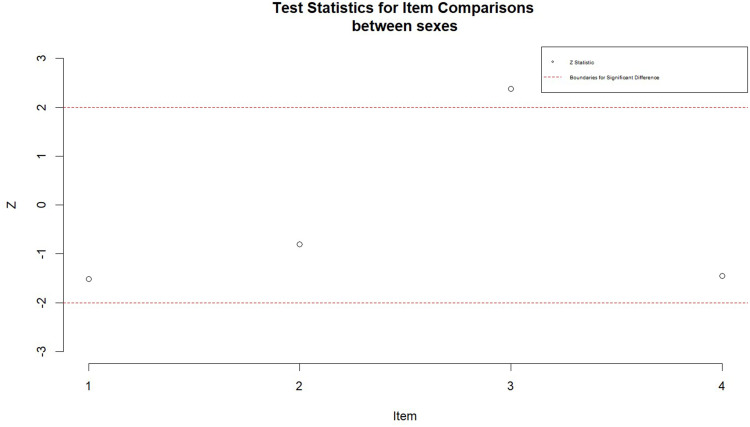The image size is (750, 427).
Task: Click the y-axis tick label 3 at top
Action: pos(42,58)
